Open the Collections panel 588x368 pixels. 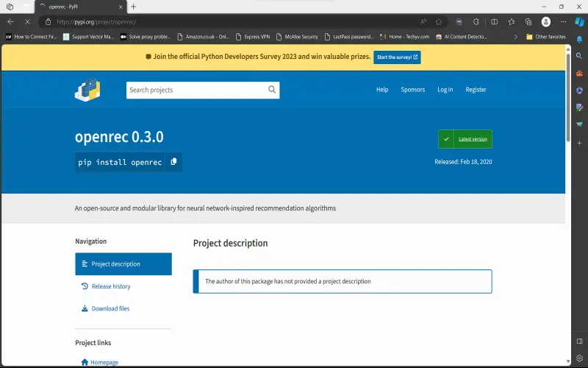[528, 22]
